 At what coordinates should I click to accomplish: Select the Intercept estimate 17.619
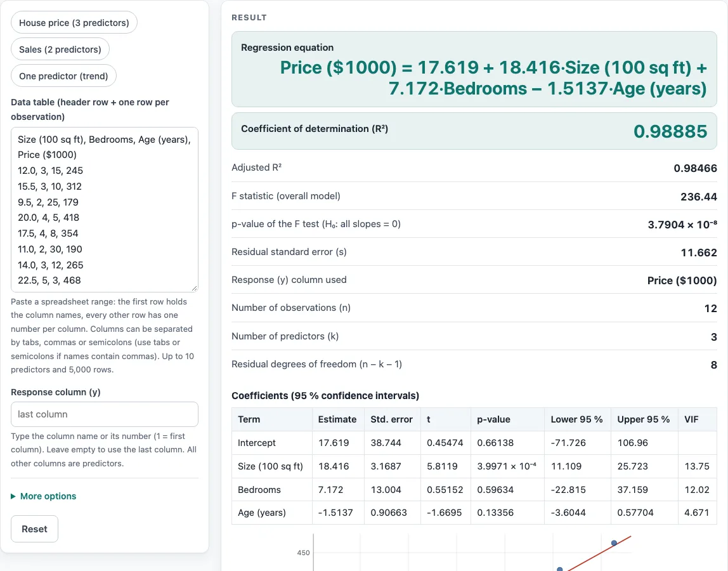click(x=334, y=443)
